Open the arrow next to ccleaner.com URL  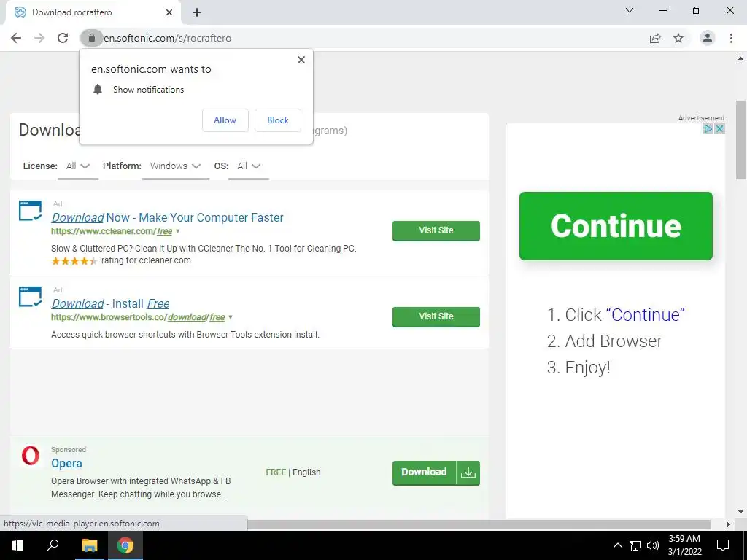[178, 231]
